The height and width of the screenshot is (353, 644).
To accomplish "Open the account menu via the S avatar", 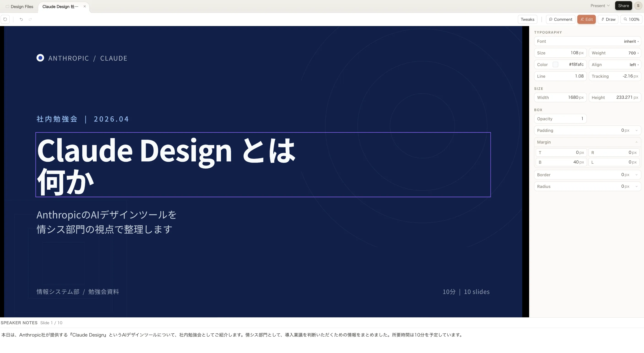I will [x=638, y=5].
